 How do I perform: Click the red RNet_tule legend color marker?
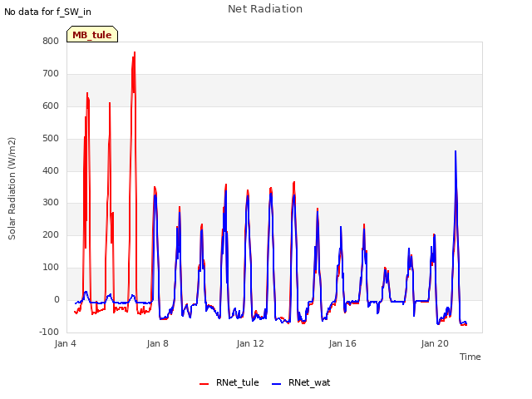tap(204, 384)
